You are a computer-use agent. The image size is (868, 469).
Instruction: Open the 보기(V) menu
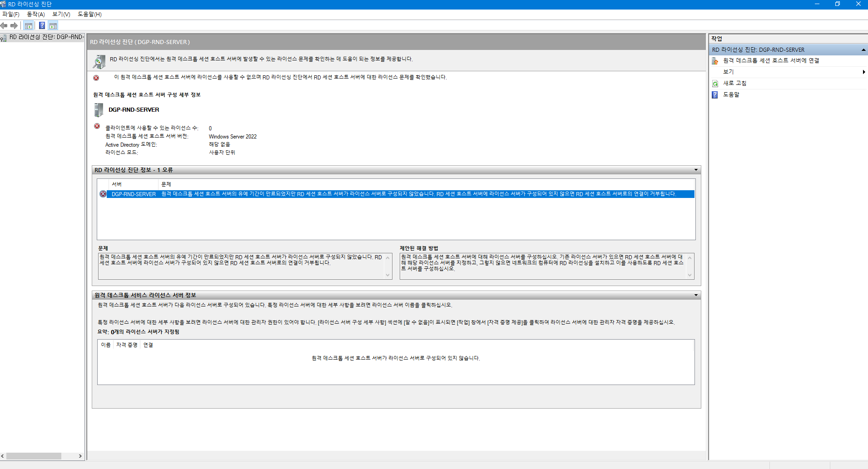[61, 15]
